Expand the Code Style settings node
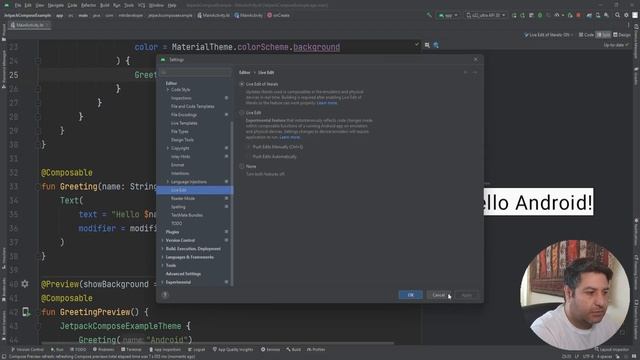The width and height of the screenshot is (640, 360). pyautogui.click(x=168, y=89)
